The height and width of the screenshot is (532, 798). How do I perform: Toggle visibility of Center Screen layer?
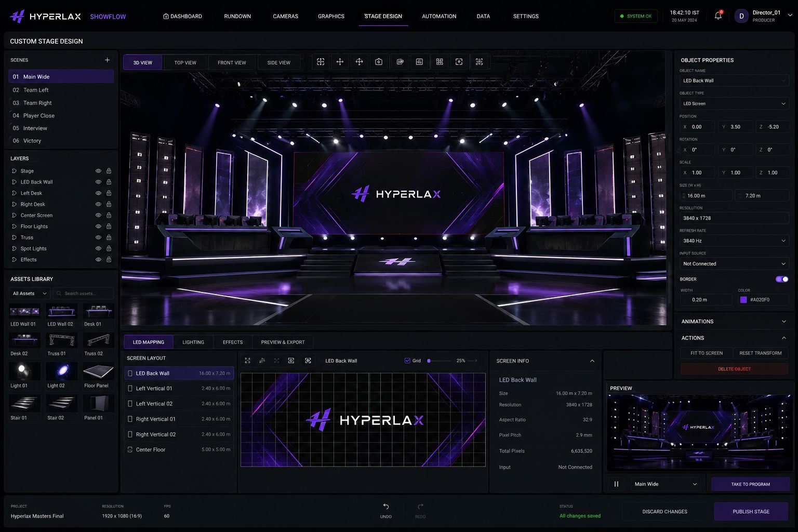(98, 215)
